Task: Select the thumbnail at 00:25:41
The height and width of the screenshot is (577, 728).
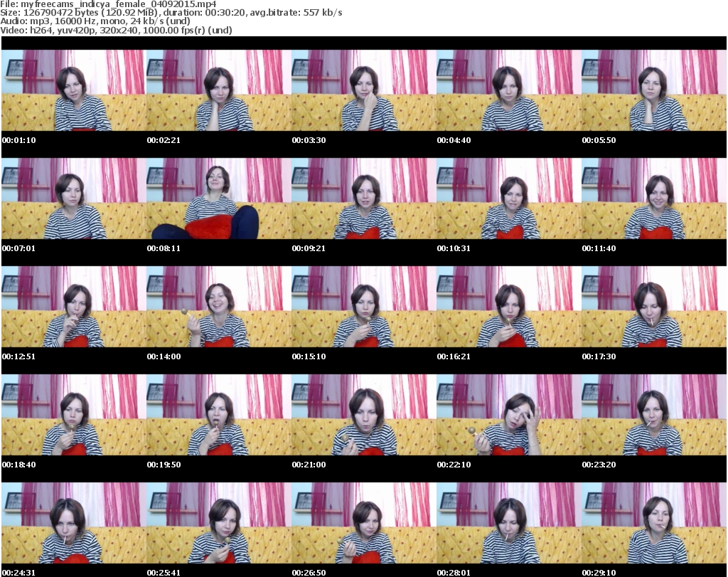Action: [219, 523]
